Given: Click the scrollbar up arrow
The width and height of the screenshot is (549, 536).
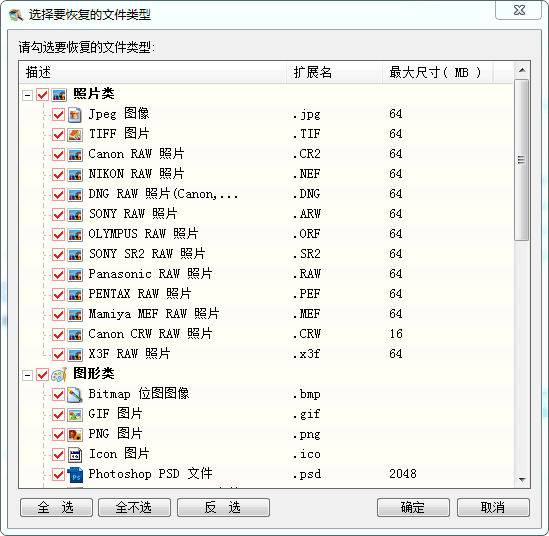Looking at the screenshot, I should pos(522,70).
